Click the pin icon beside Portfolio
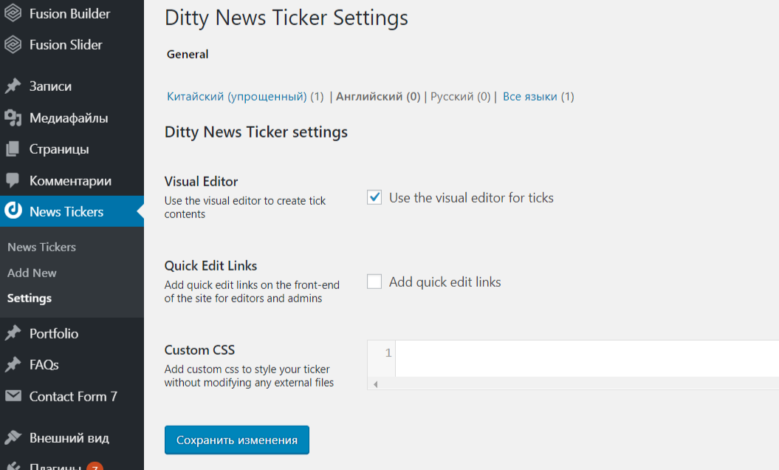779x470 pixels. [13, 333]
